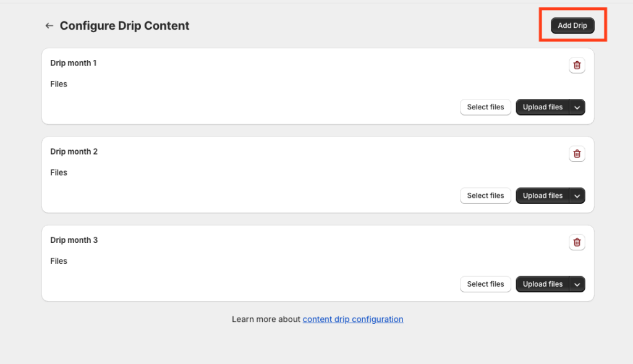The width and height of the screenshot is (633, 364).
Task: Click the Configure Drip Content page heading
Action: [124, 26]
